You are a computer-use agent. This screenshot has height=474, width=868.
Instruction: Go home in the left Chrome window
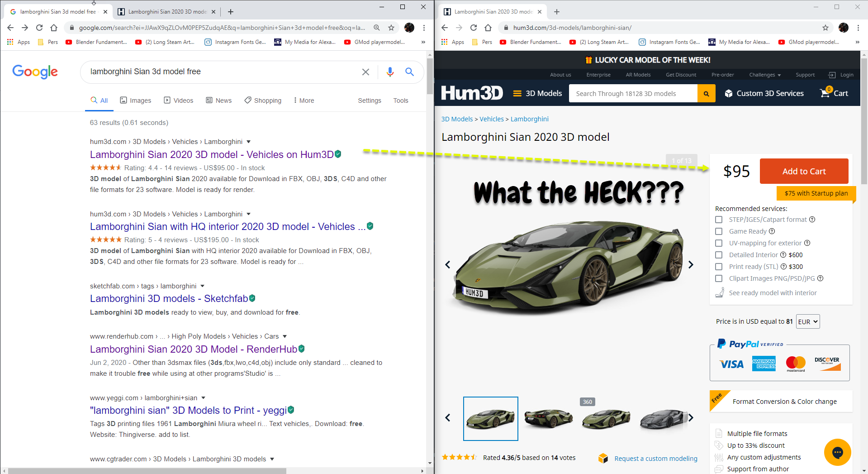[54, 28]
